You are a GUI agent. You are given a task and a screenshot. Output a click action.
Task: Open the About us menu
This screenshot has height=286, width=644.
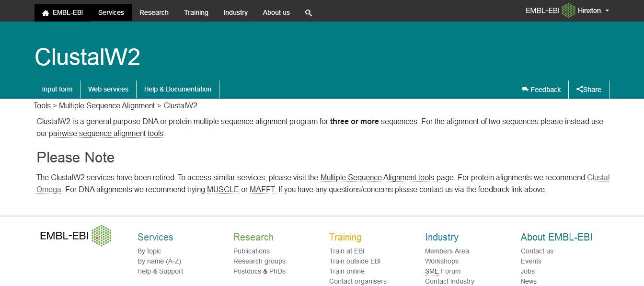coord(276,12)
